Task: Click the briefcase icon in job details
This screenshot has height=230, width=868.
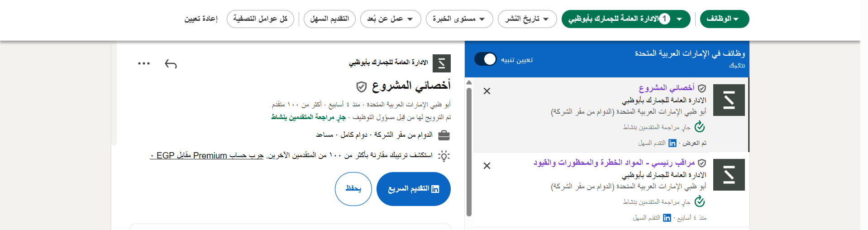Action: coord(444,135)
